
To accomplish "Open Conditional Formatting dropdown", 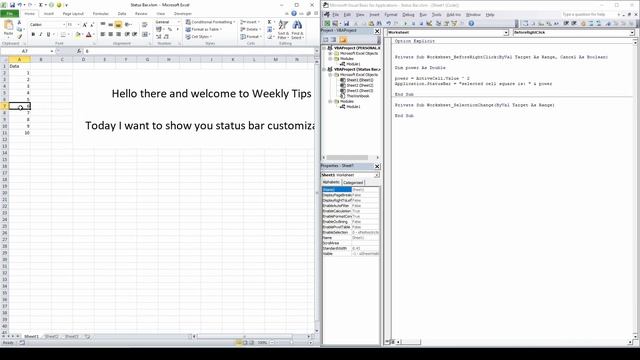I will (210, 22).
